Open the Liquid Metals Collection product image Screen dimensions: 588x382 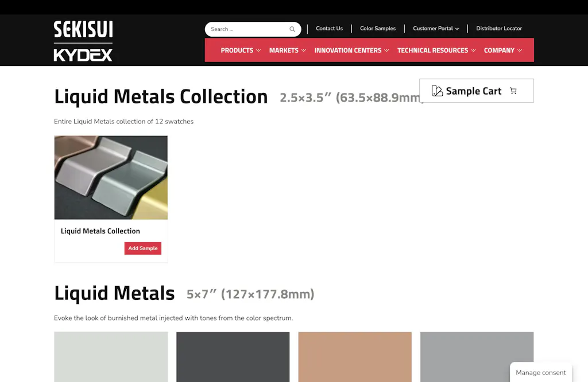click(111, 177)
